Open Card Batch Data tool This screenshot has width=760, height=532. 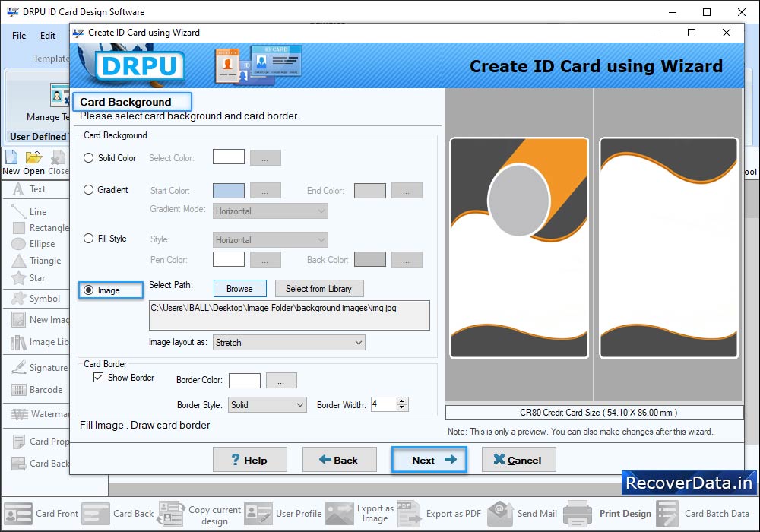667,514
